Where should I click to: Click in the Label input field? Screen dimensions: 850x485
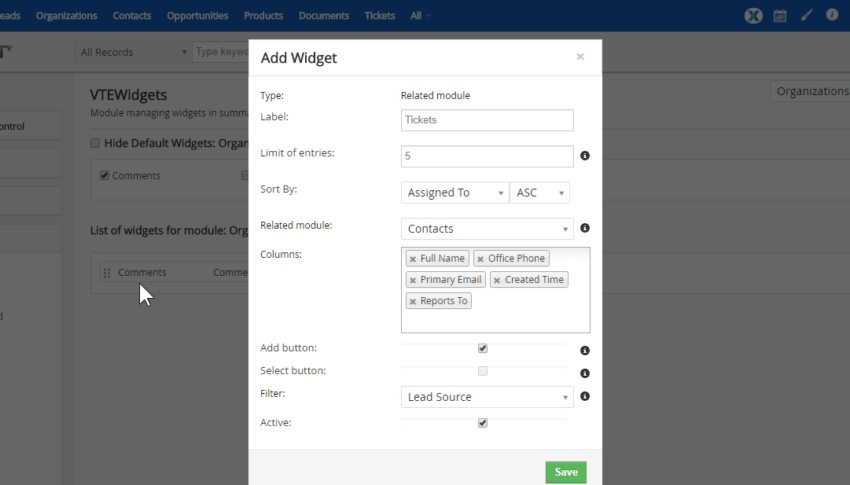pos(487,120)
